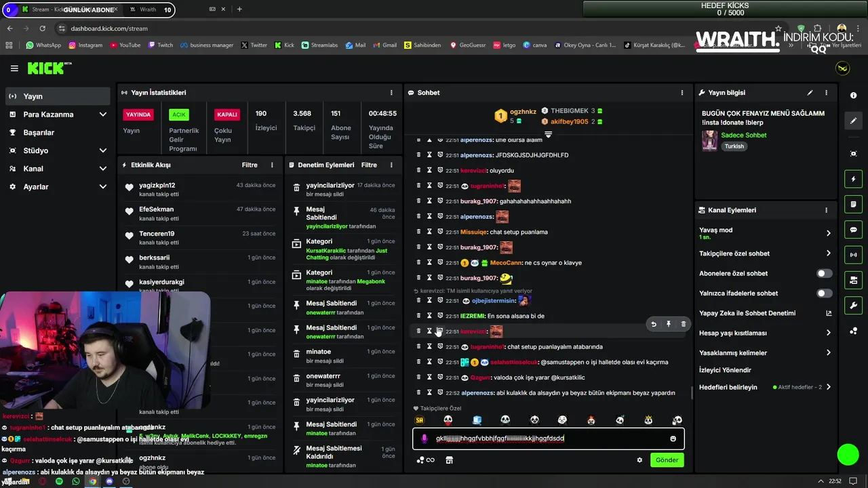This screenshot has width=868, height=488.
Task: Open Hesap yaşı kısıtlaması options
Action: coord(765,333)
